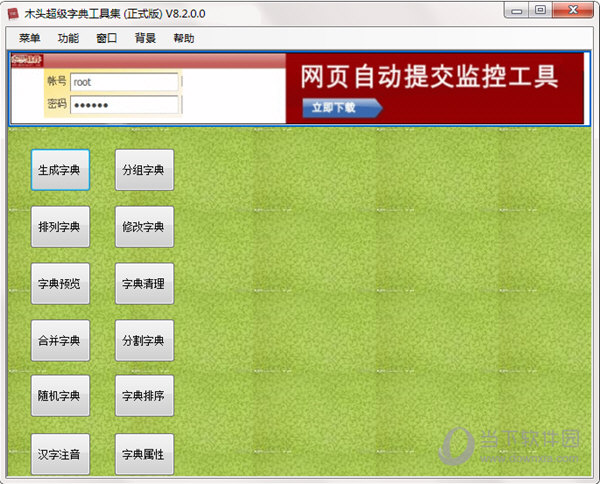Open the 修改字典 tool

click(145, 227)
